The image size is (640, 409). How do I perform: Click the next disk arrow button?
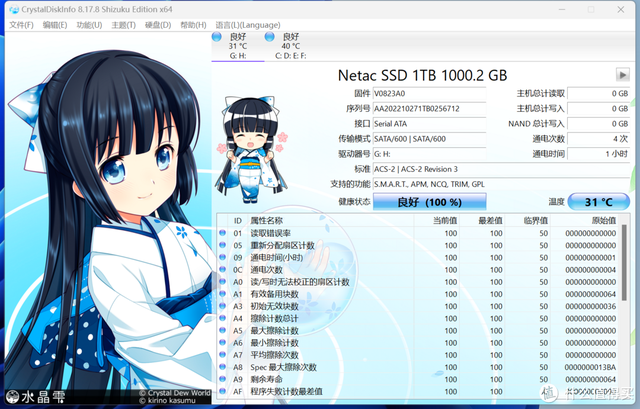[x=622, y=75]
